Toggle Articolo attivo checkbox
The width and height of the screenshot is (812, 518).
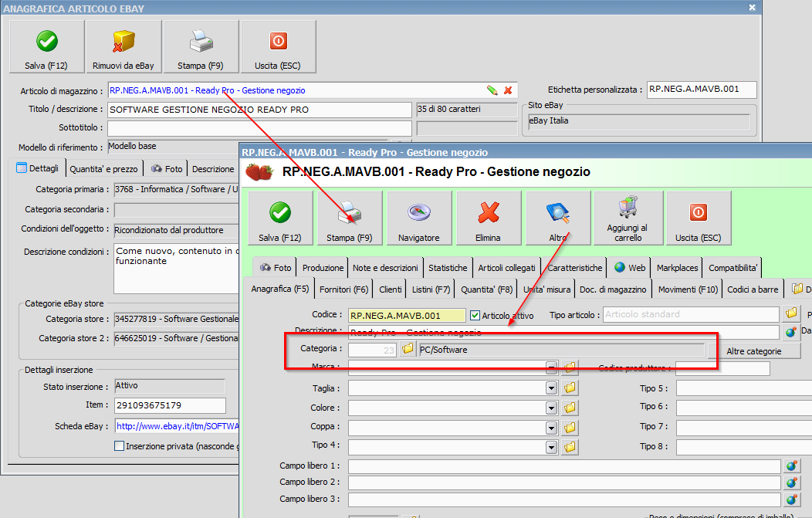coord(475,315)
